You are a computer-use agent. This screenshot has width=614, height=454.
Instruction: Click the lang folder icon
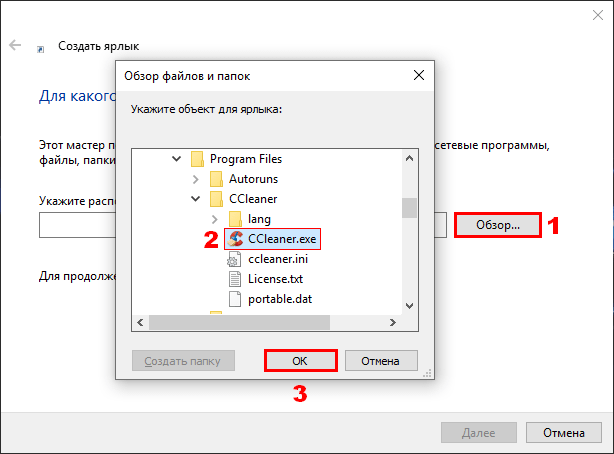coord(235,219)
